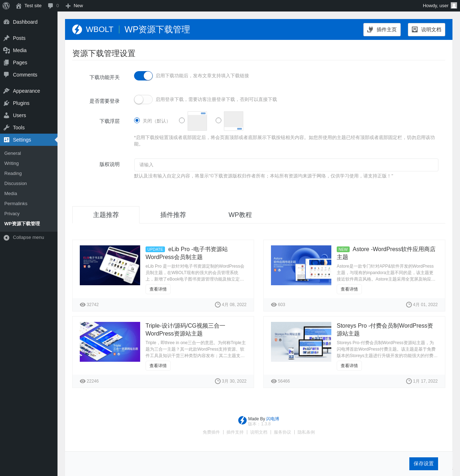
Task: Open the Triple theme thumbnail
Action: (110, 342)
